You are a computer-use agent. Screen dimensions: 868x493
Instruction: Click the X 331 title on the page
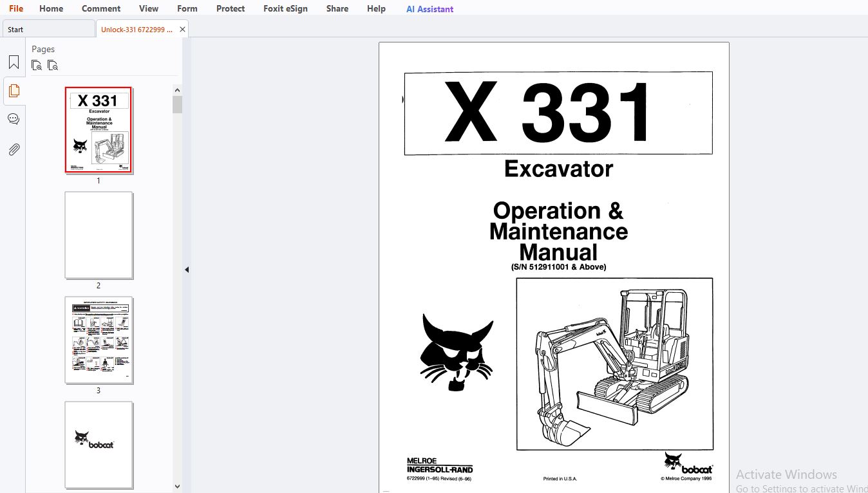pyautogui.click(x=548, y=113)
